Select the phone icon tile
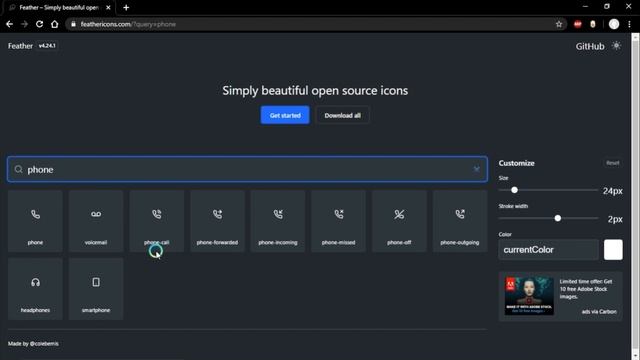640x360 pixels. [x=35, y=221]
